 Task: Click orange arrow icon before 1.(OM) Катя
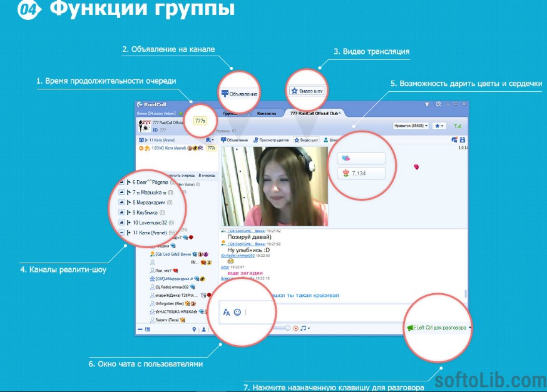point(141,148)
